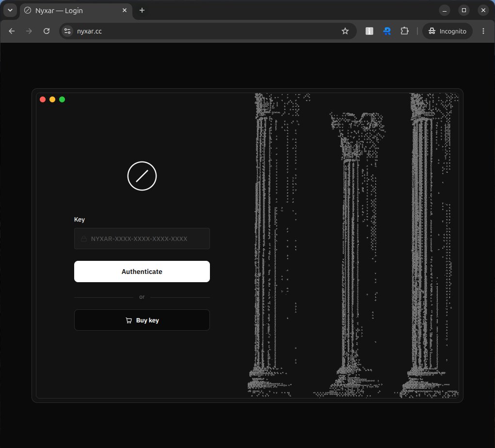Click the Buy key button
Viewport: 495px width, 448px height.
142,320
